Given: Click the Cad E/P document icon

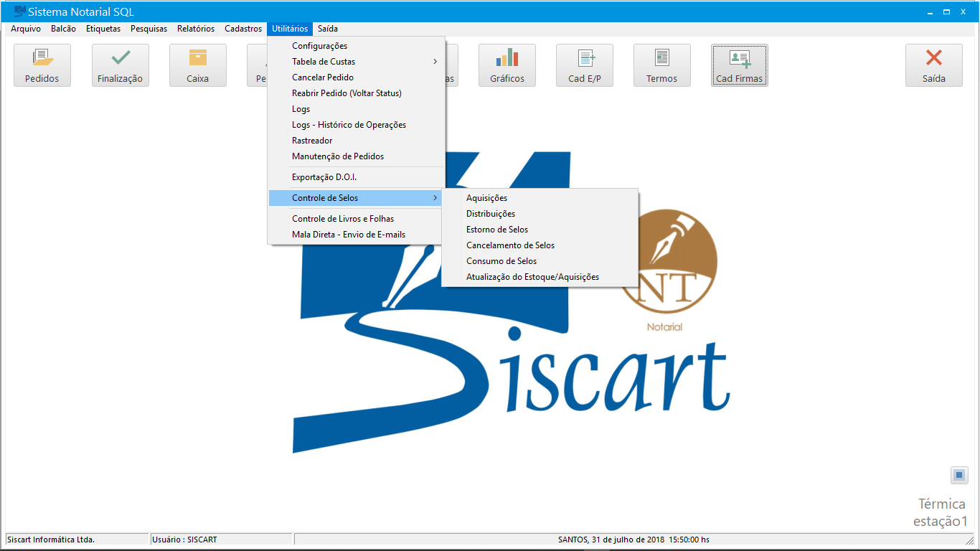Looking at the screenshot, I should pos(585,65).
